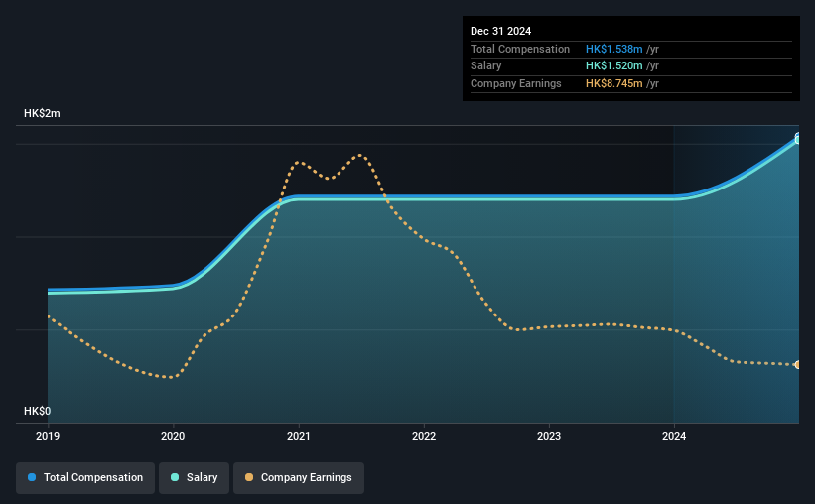Click the HK$1.538m total compensation value
Image resolution: width=815 pixels, height=504 pixels.
613,49
